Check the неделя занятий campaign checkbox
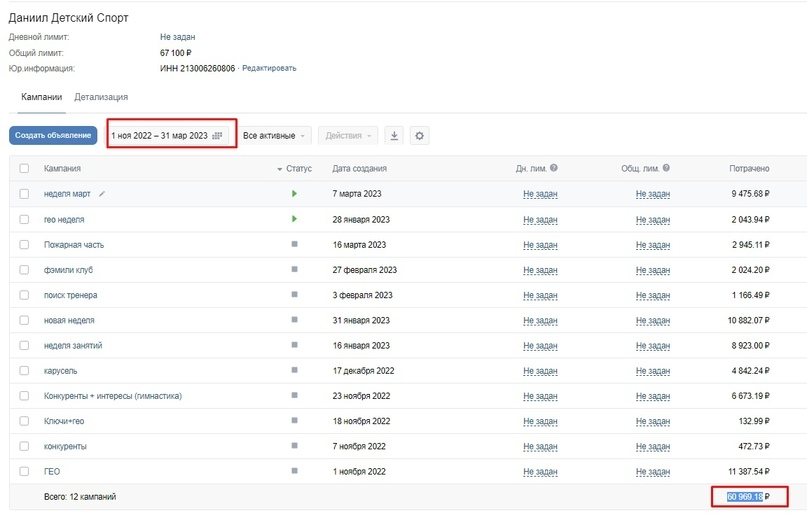 [x=24, y=345]
